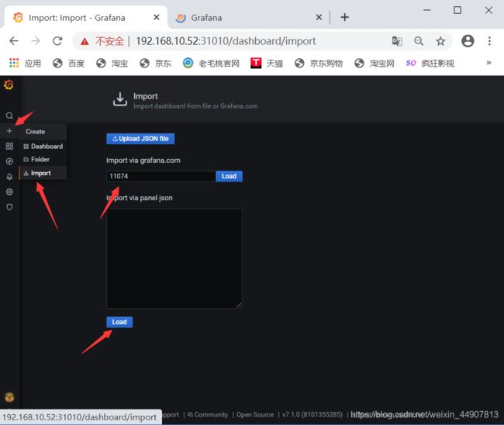Click the Import page heading icon
Viewport: 504px width, 425px height.
120,99
